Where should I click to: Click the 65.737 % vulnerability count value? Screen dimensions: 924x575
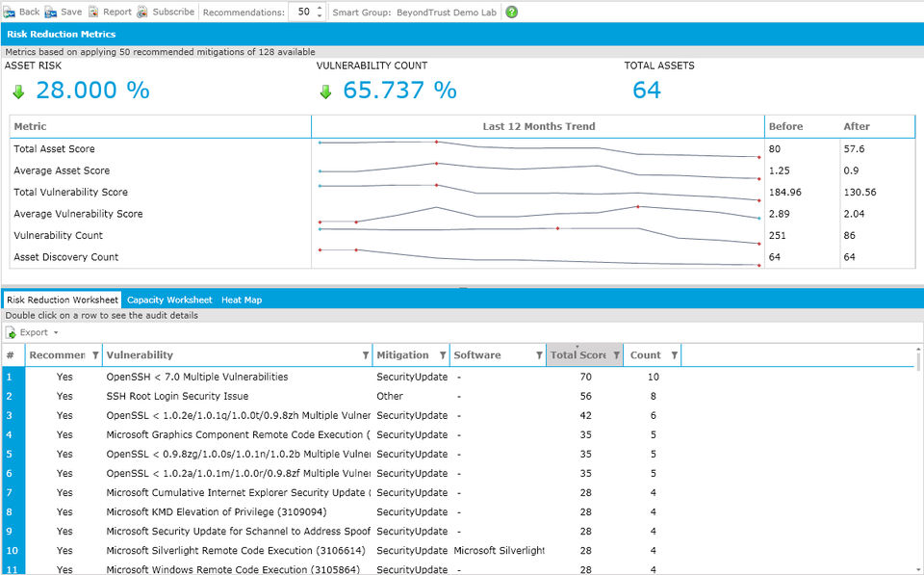coord(399,91)
